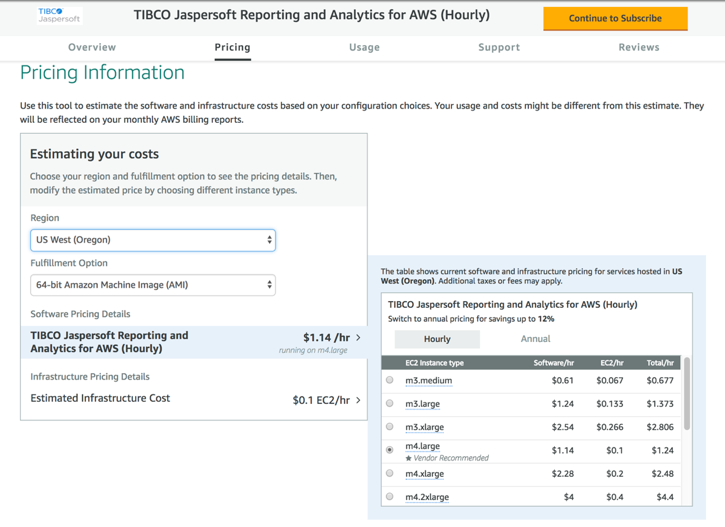
Task: Click the EC2 Instance type column header
Action: click(434, 363)
